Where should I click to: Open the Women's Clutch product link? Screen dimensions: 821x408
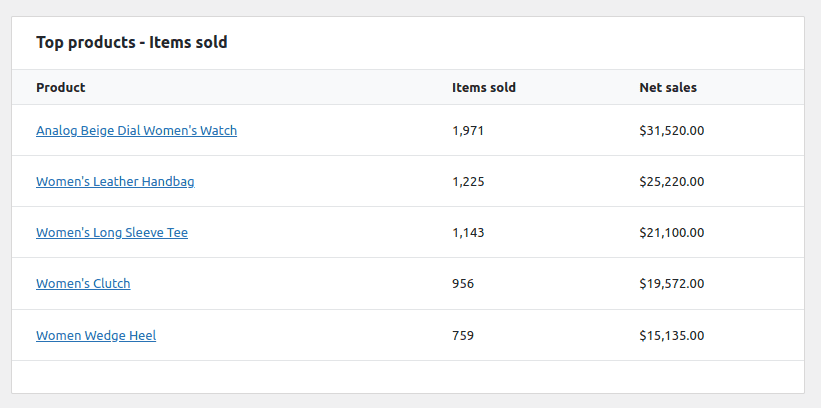point(83,284)
